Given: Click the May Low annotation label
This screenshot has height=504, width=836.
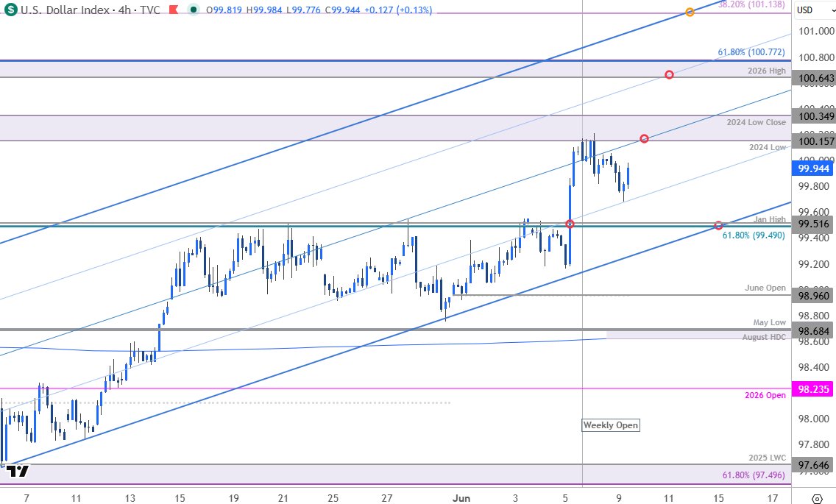Looking at the screenshot, I should pos(769,322).
